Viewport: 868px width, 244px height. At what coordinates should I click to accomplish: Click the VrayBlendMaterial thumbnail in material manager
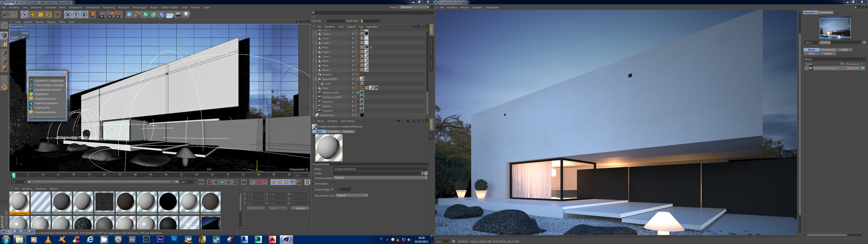pos(19,202)
